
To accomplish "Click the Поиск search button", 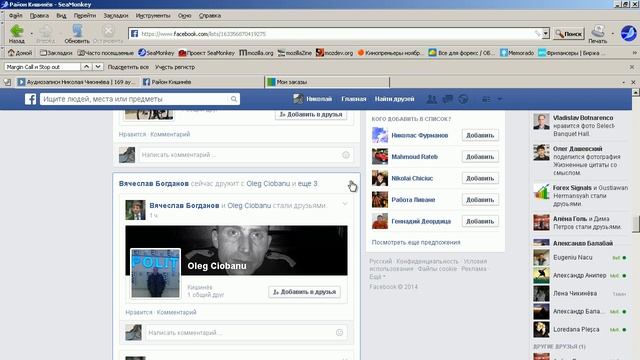I will click(569, 34).
